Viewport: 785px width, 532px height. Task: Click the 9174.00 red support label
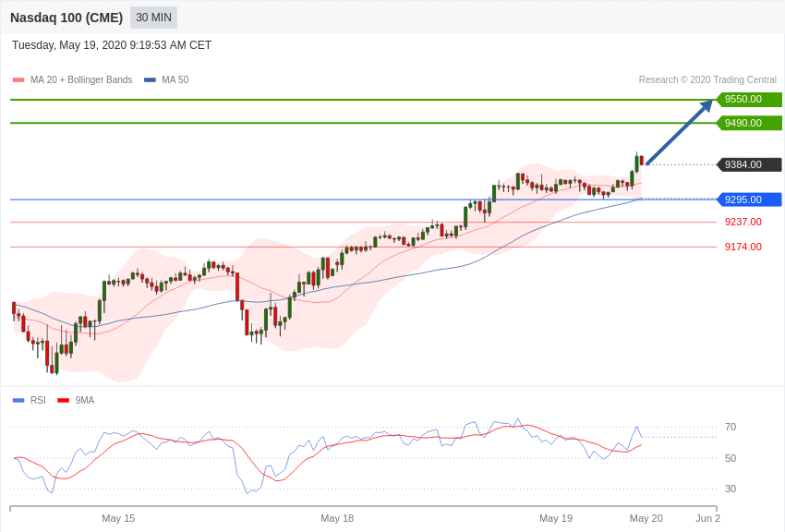pyautogui.click(x=743, y=247)
